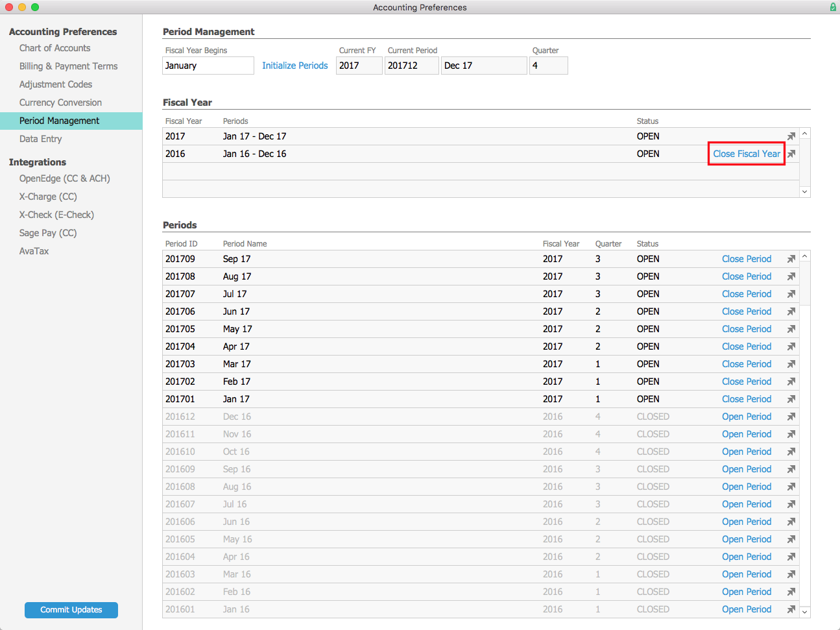Select the 201705 period ID cell
Viewport: 840px width, 630px height.
coord(180,329)
